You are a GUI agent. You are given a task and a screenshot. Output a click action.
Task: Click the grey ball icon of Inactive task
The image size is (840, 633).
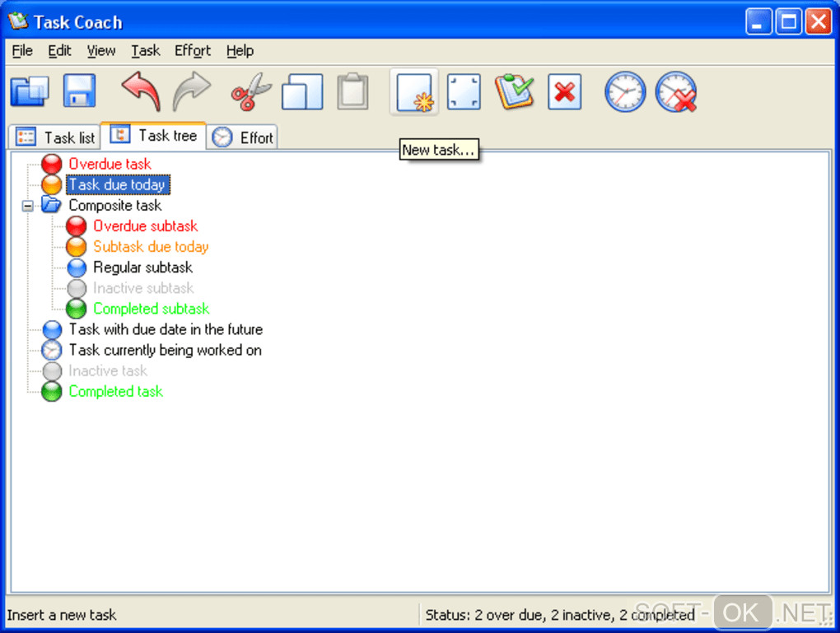(x=52, y=370)
